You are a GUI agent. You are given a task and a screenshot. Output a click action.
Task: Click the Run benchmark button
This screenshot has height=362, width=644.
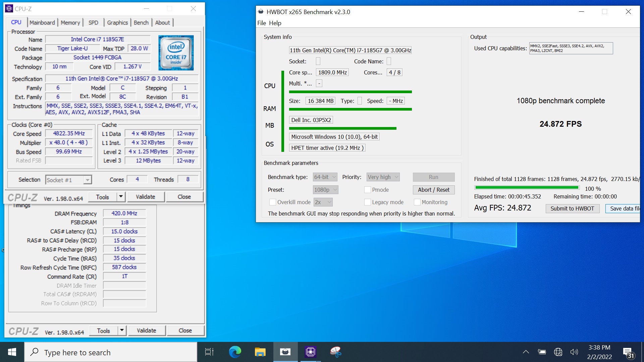pos(434,177)
